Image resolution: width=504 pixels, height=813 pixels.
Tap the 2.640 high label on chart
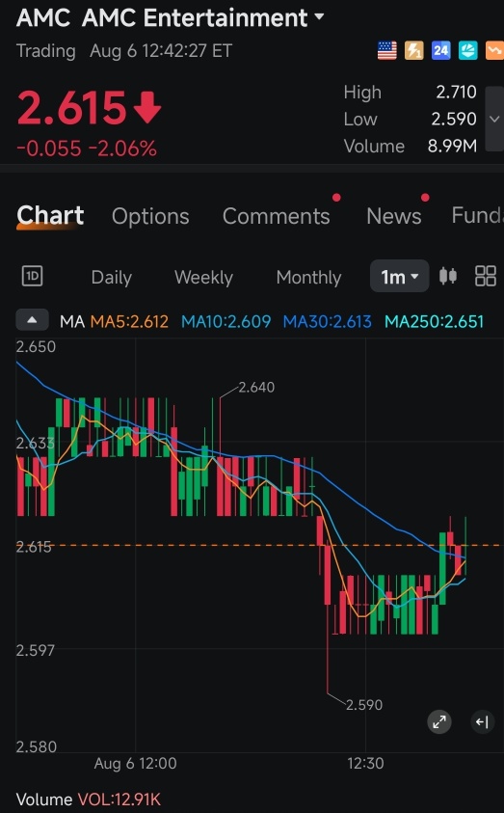(x=256, y=388)
